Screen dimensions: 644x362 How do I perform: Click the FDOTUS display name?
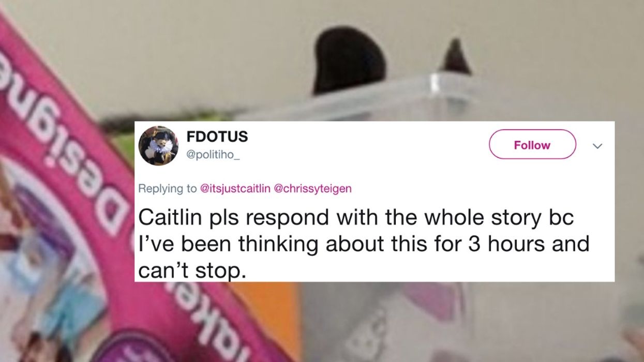217,137
